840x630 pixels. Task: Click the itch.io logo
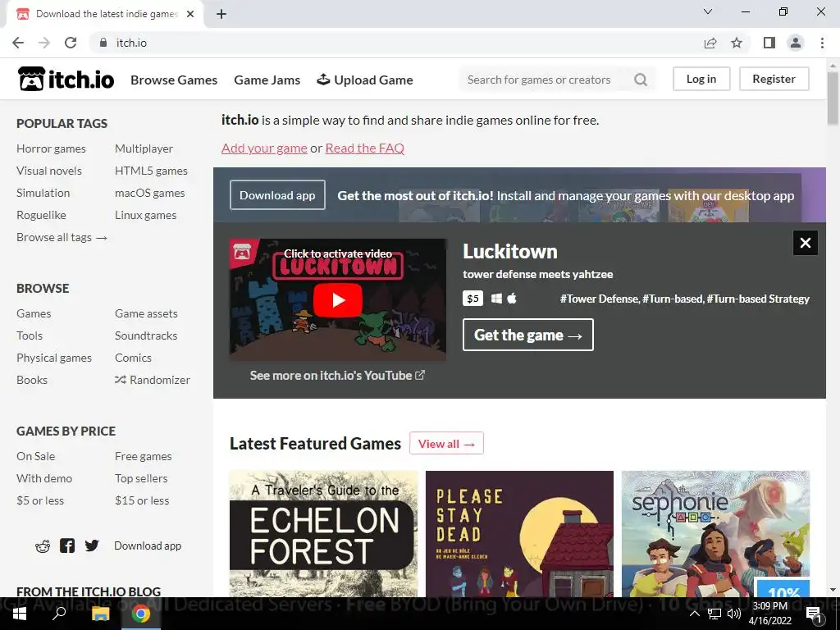click(x=66, y=80)
